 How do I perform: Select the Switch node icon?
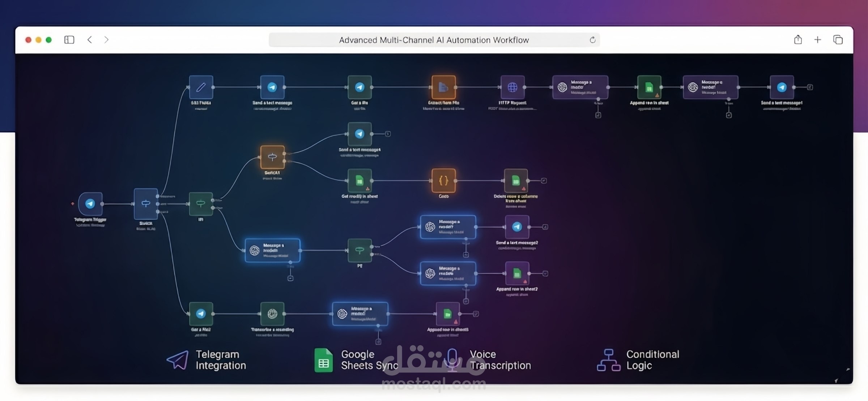click(x=146, y=204)
